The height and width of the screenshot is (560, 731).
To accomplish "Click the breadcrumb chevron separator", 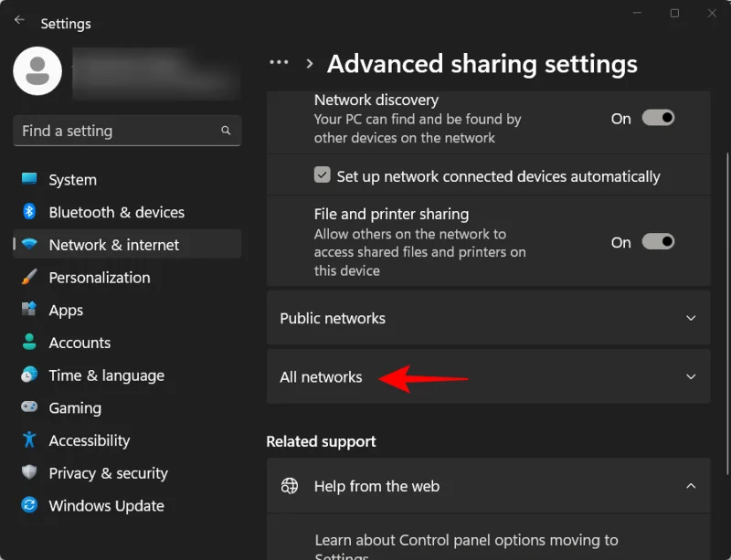I will pyautogui.click(x=310, y=63).
